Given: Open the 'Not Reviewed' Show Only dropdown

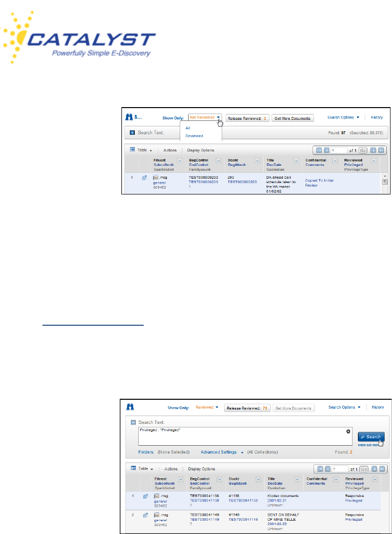Looking at the screenshot, I should [x=205, y=117].
